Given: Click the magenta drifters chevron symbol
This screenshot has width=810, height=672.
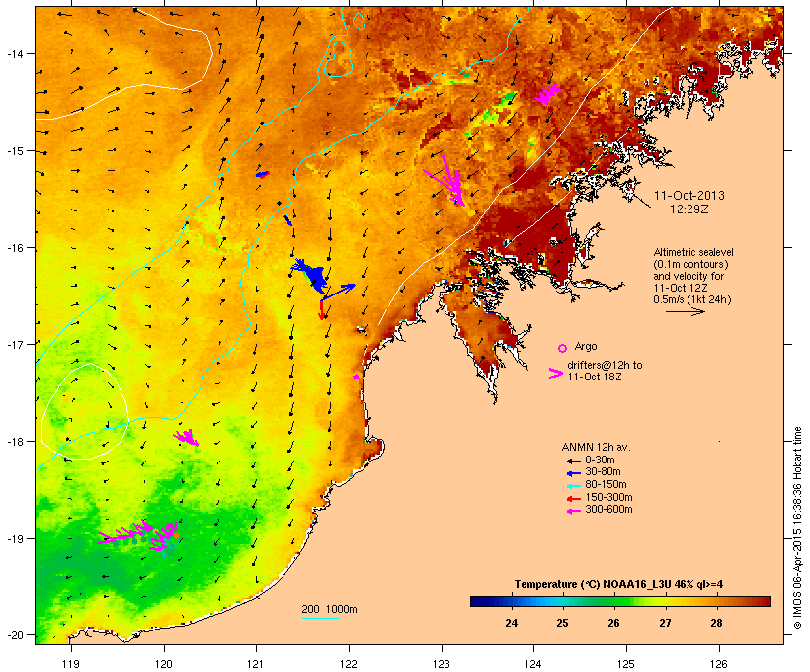Looking at the screenshot, I should click(556, 374).
